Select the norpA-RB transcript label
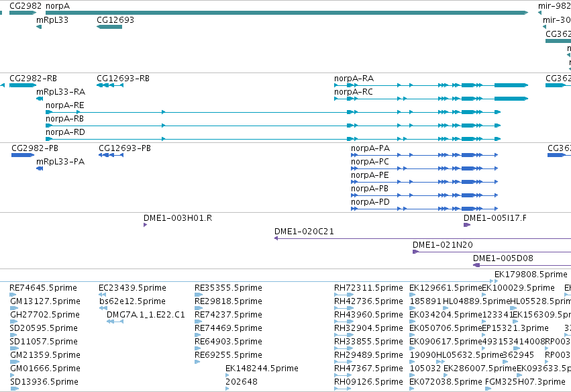Image resolution: width=571 pixels, height=392 pixels. (65, 119)
